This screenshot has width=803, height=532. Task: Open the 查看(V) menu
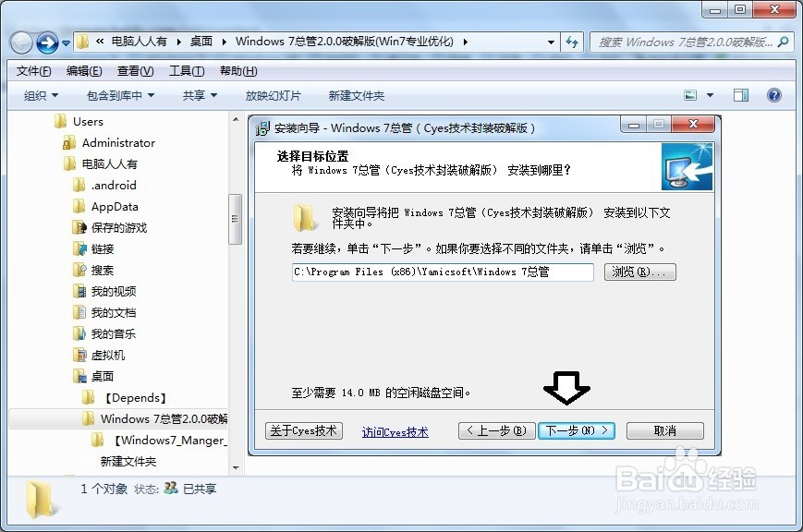tap(135, 71)
